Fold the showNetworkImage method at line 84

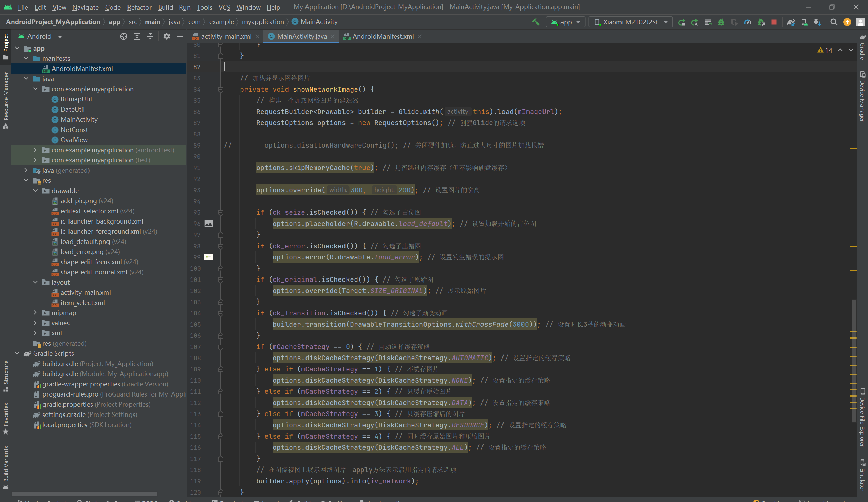[221, 90]
